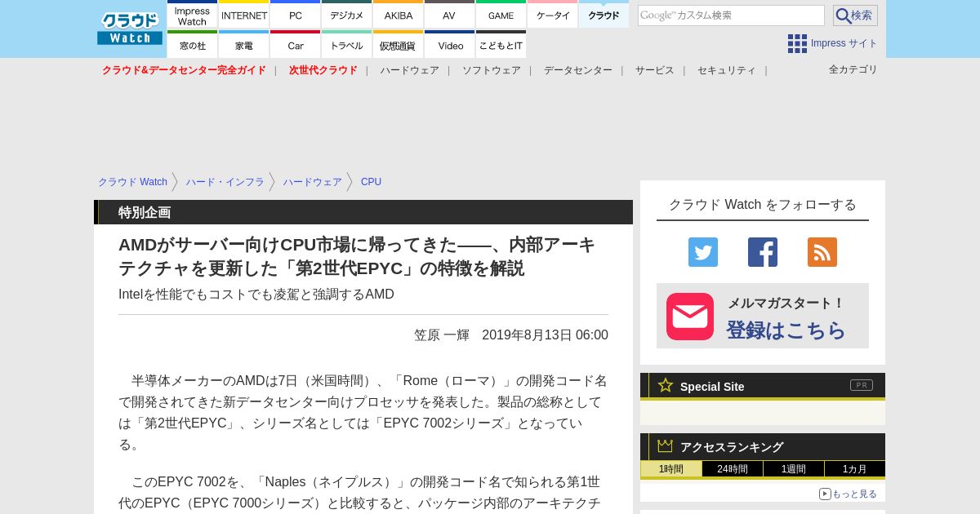980x514 pixels.
Task: Click the star icon beside Special Site
Action: (666, 385)
